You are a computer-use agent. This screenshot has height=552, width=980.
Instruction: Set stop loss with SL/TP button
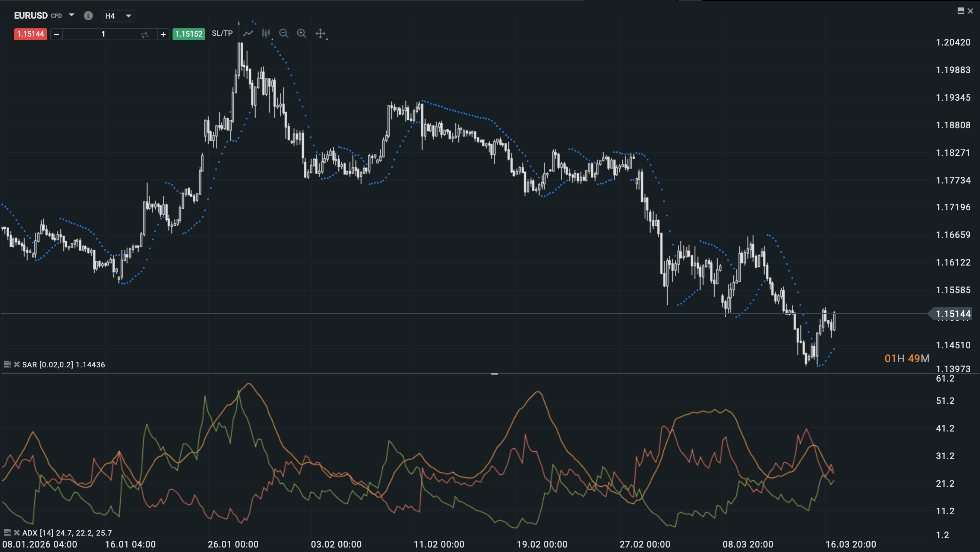(222, 34)
